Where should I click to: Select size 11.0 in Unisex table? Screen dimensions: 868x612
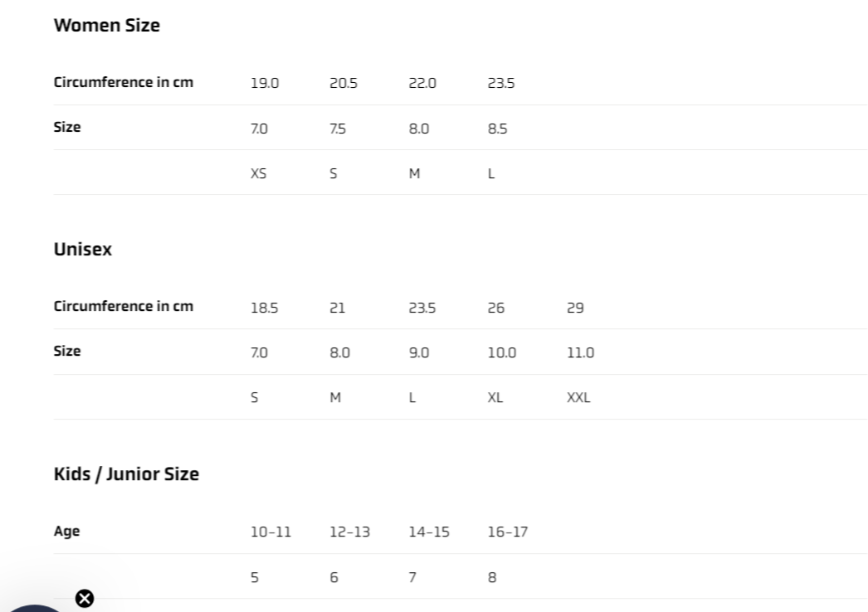[580, 352]
